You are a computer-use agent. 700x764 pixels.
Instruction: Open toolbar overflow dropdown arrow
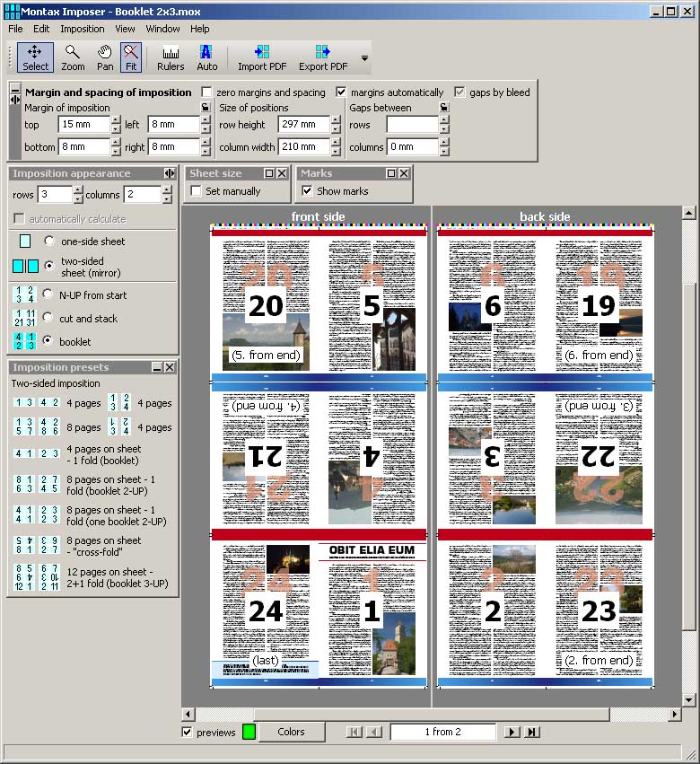(364, 58)
